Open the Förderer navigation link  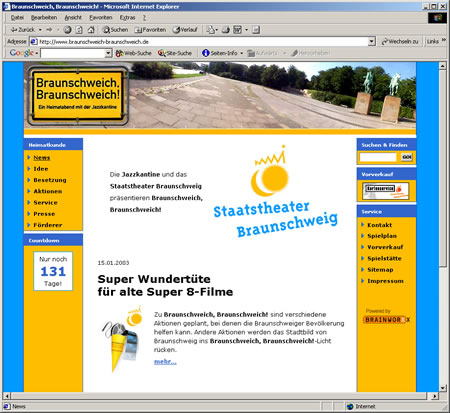(x=48, y=225)
